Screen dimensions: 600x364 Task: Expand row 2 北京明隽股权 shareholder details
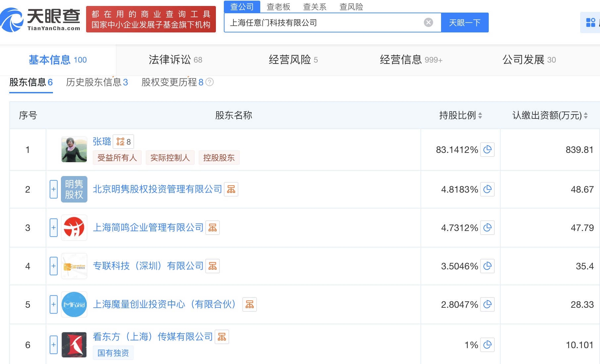tap(54, 189)
